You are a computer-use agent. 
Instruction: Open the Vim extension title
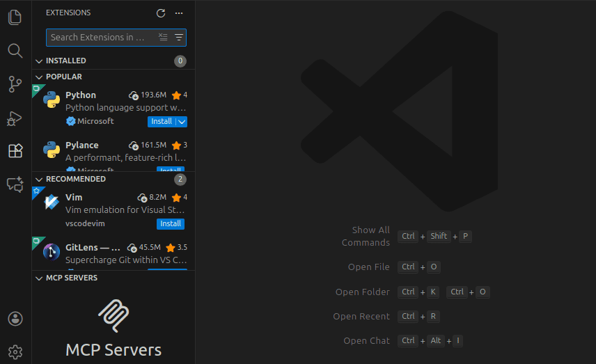coord(74,197)
